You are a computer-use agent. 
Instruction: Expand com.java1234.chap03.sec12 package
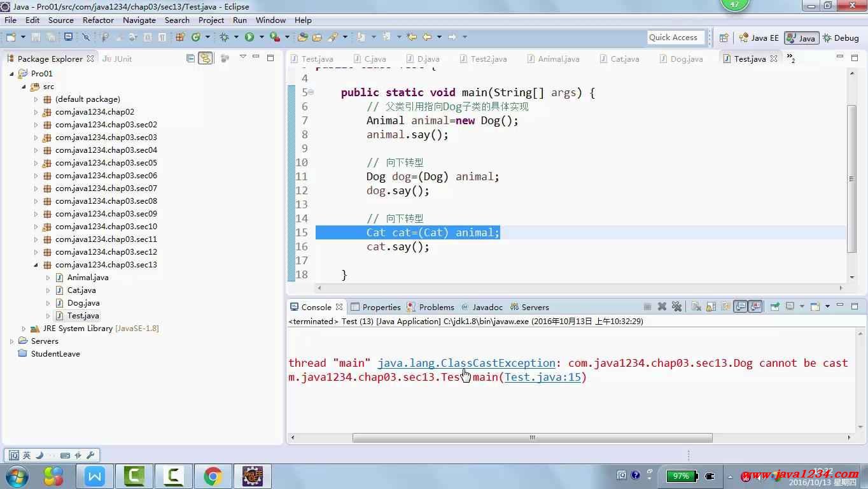point(36,252)
